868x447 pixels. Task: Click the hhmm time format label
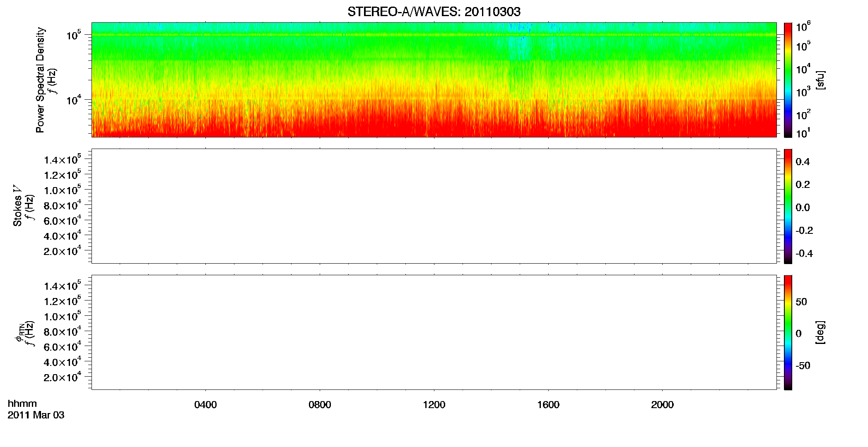pos(22,404)
